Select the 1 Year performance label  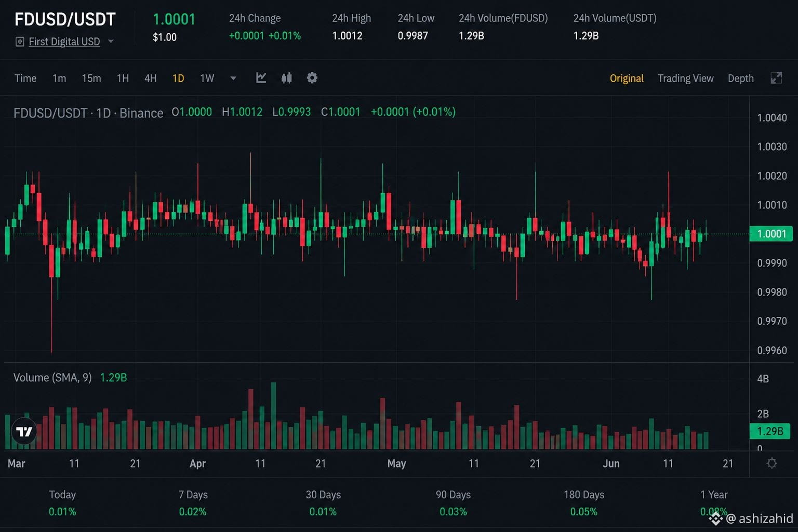(714, 495)
